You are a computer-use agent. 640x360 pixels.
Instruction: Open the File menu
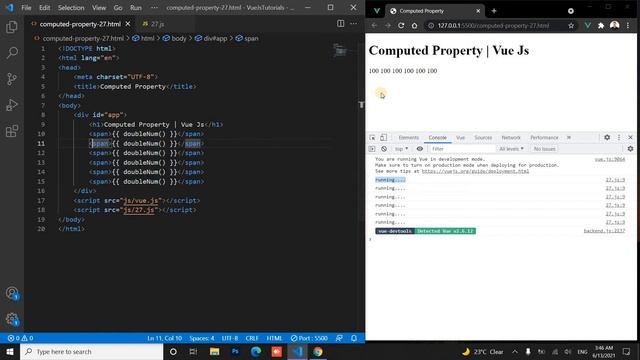(26, 8)
